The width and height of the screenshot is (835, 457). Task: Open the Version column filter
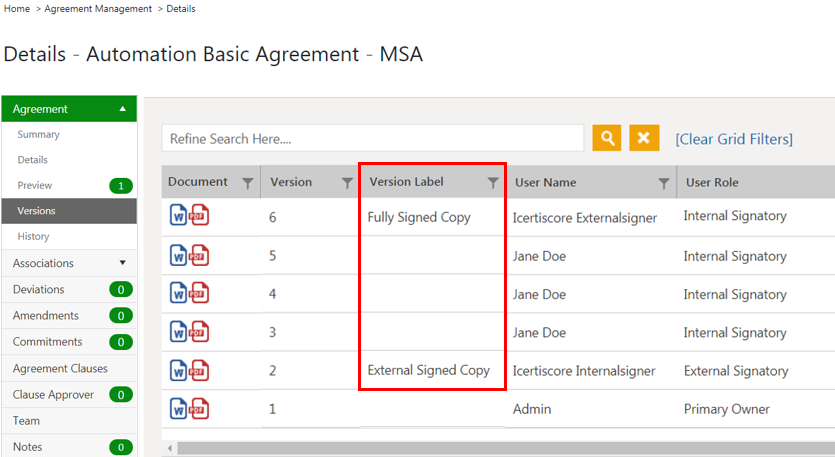[x=347, y=183]
